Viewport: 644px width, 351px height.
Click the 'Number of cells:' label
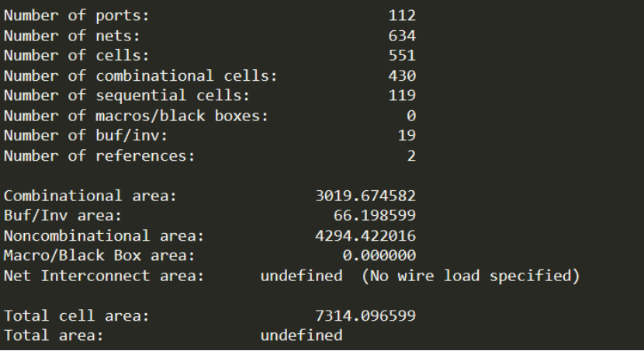[76, 55]
